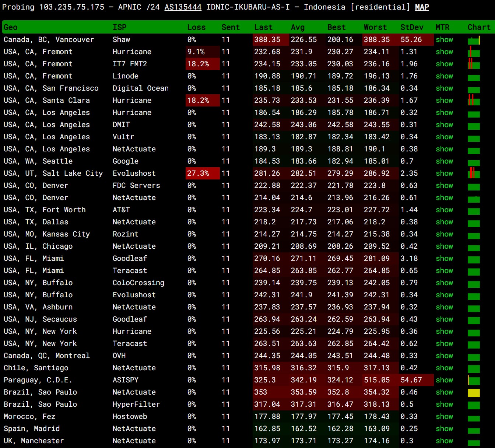Click the Geo column header

coord(11,27)
